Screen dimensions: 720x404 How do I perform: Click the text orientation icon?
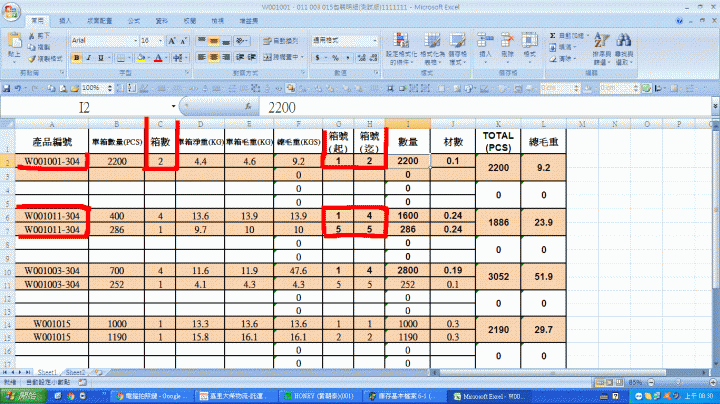click(x=241, y=41)
